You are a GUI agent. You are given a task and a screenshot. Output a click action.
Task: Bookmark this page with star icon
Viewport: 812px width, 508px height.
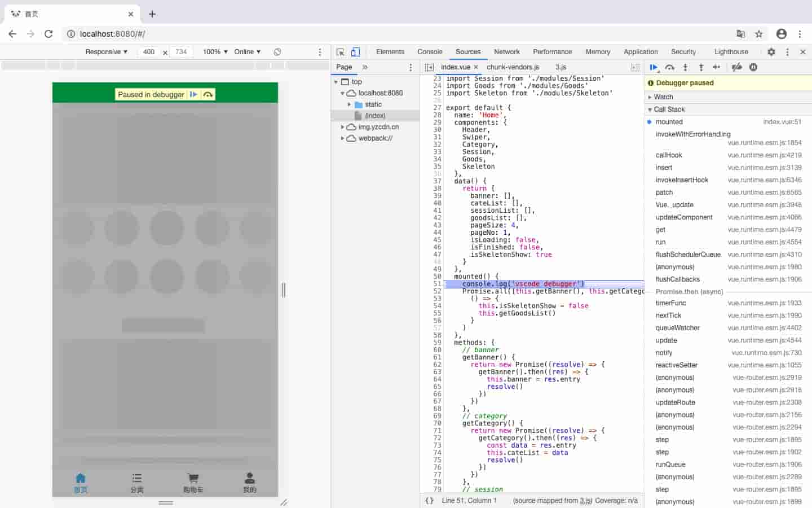point(759,34)
